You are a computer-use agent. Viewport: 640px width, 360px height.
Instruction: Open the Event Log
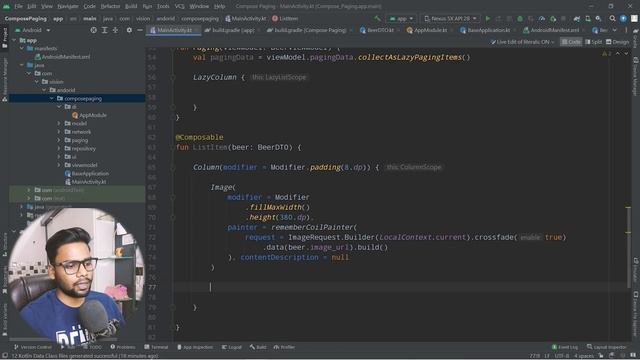(564, 347)
